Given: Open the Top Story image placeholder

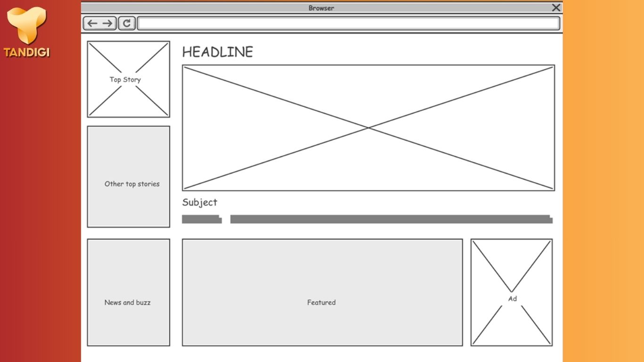Looking at the screenshot, I should pyautogui.click(x=128, y=79).
